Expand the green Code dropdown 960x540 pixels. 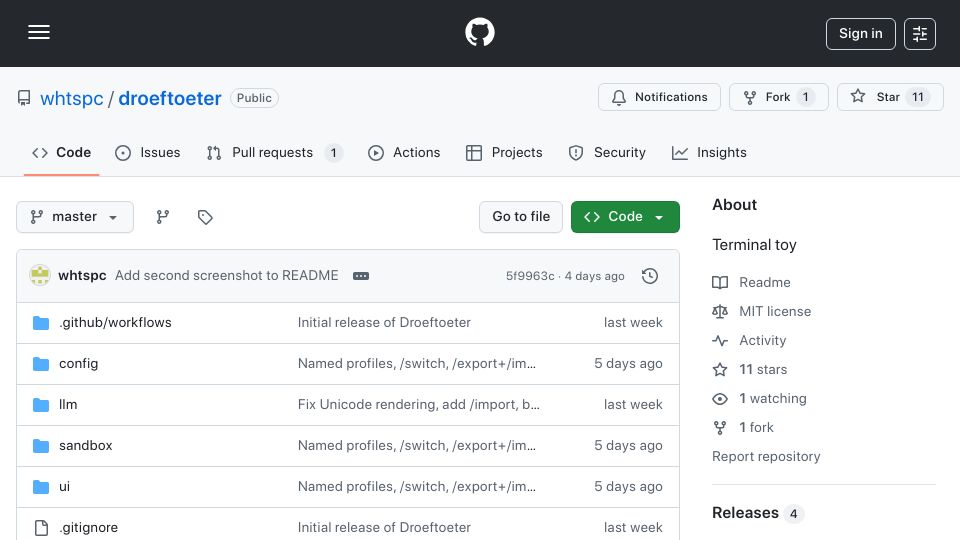(x=625, y=217)
